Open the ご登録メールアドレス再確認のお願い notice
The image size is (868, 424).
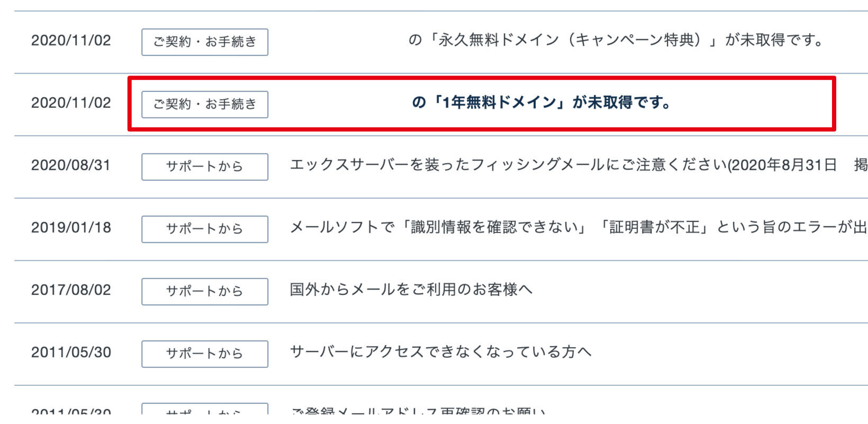(x=418, y=411)
